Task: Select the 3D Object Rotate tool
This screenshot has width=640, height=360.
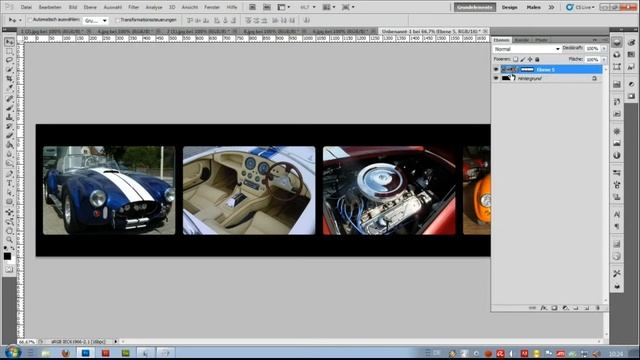Action: point(9,212)
